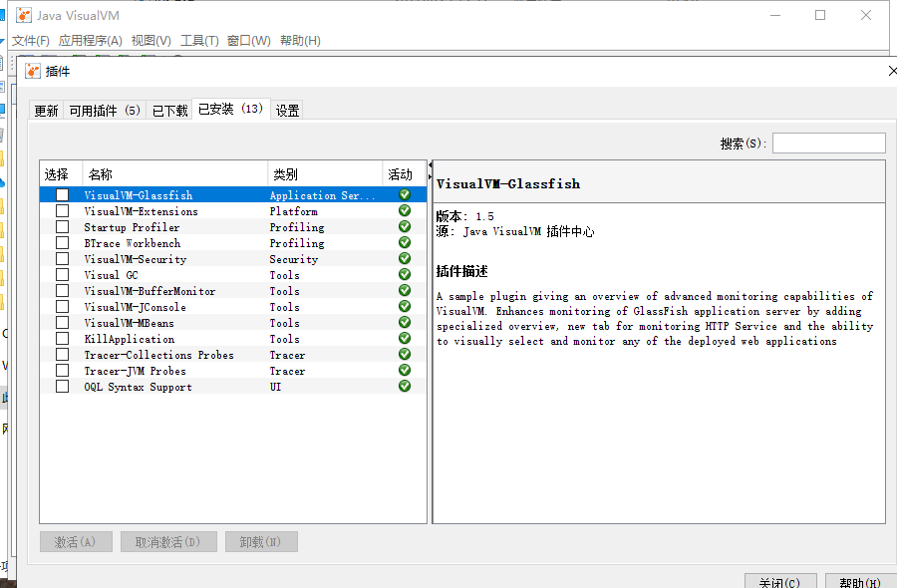Click the active status icon for VisualVM-JConsole
Image resolution: width=897 pixels, height=588 pixels.
pos(405,307)
